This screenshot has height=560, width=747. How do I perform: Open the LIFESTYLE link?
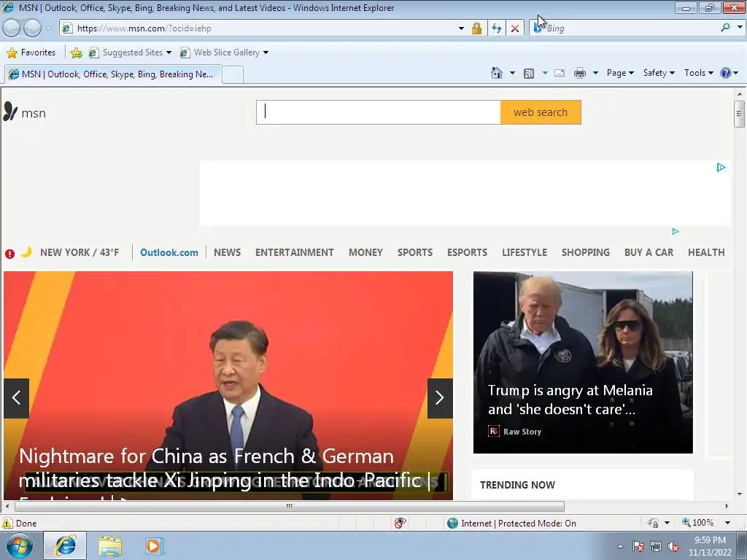click(x=525, y=252)
